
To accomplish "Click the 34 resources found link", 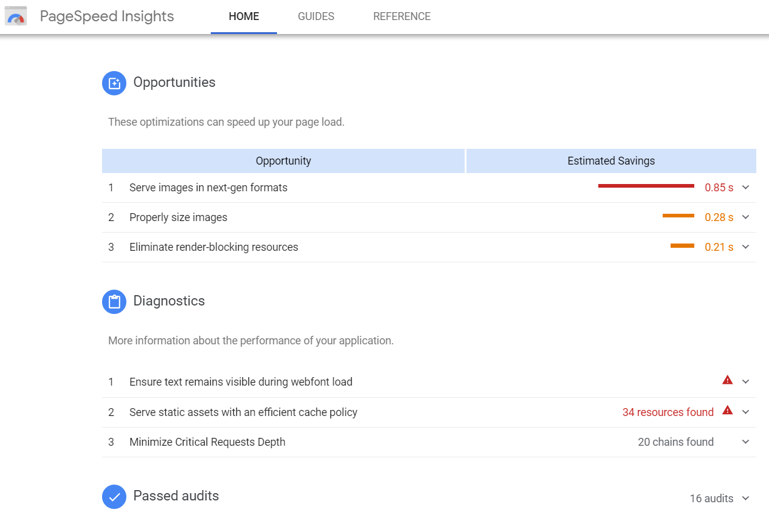I will click(668, 412).
